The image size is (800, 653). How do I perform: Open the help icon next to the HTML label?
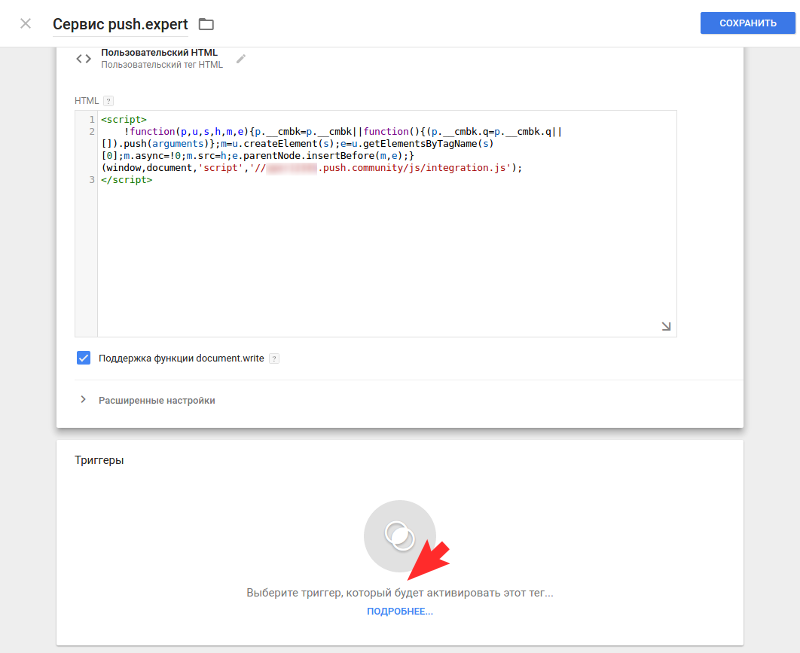point(108,101)
